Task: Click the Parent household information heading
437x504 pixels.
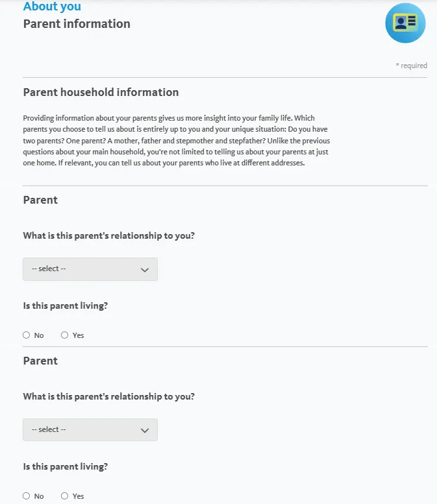Action: pyautogui.click(x=101, y=92)
